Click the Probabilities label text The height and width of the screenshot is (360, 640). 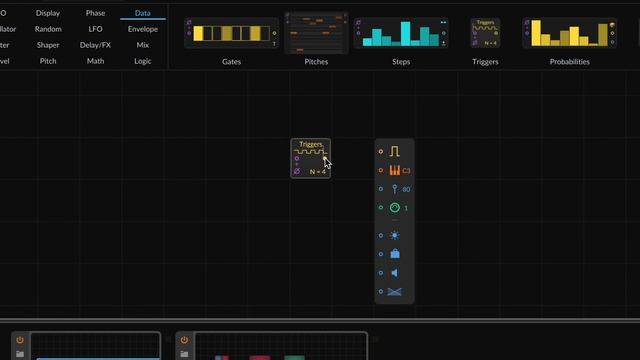click(x=570, y=62)
